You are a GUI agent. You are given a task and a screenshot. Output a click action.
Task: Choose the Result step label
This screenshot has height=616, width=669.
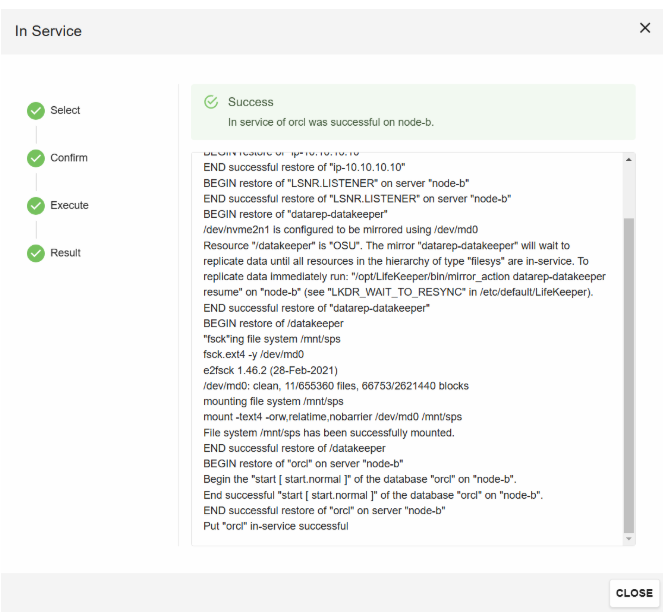[x=65, y=253]
